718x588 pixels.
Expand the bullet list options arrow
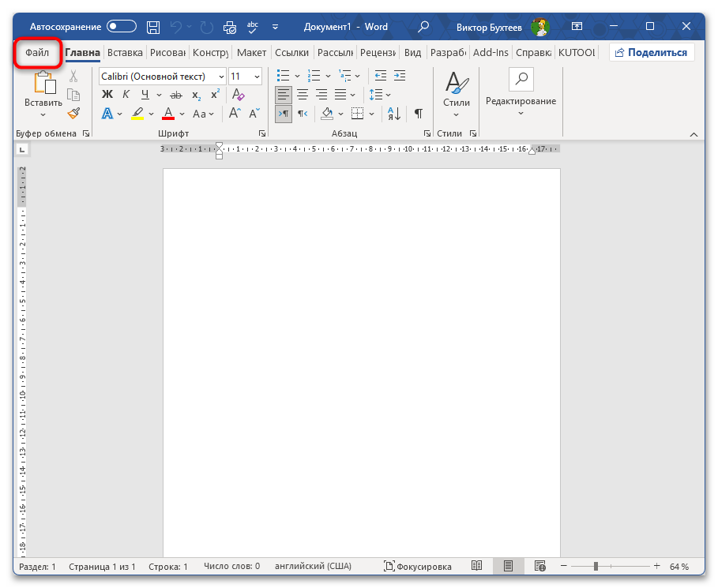pyautogui.click(x=296, y=76)
